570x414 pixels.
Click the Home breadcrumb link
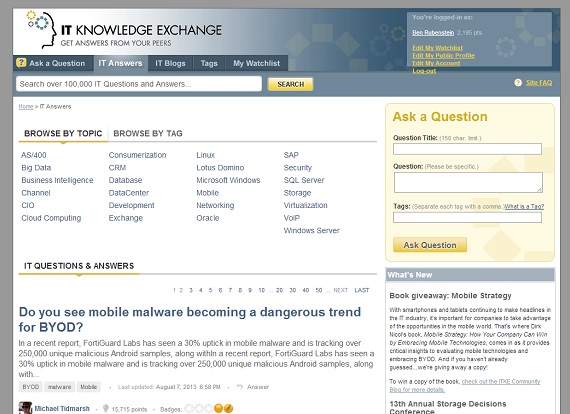tap(26, 106)
